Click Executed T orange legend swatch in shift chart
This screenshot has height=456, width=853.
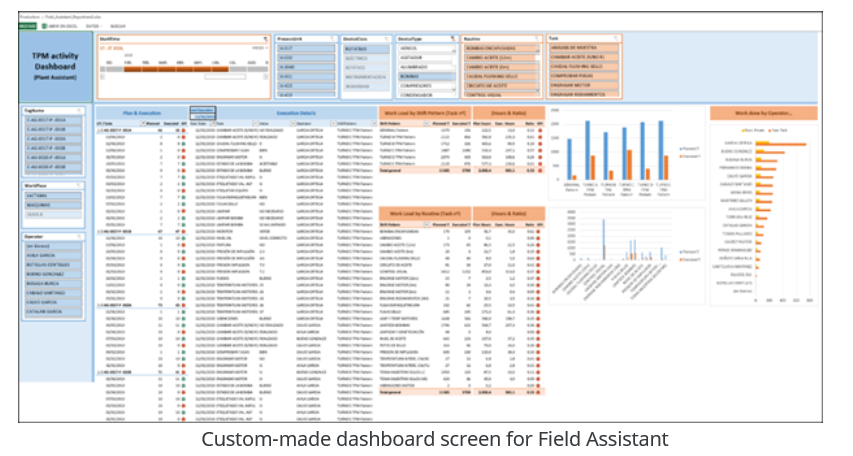point(681,157)
